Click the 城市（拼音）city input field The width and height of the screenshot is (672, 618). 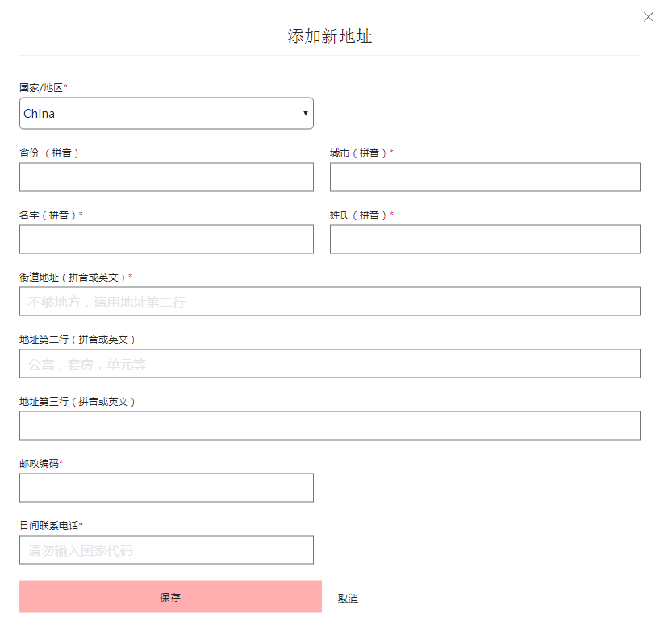point(485,177)
